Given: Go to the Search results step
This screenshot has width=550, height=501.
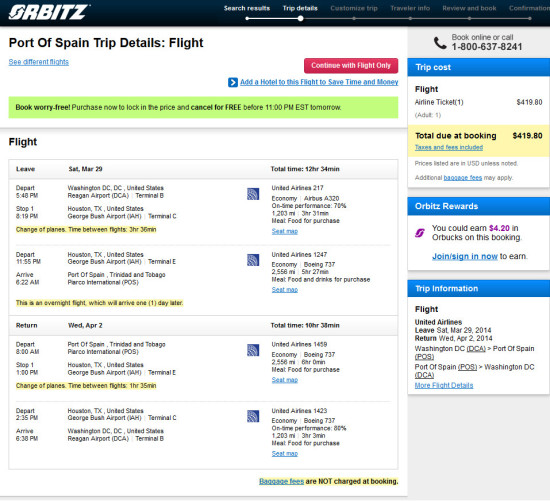Looking at the screenshot, I should pos(247,8).
